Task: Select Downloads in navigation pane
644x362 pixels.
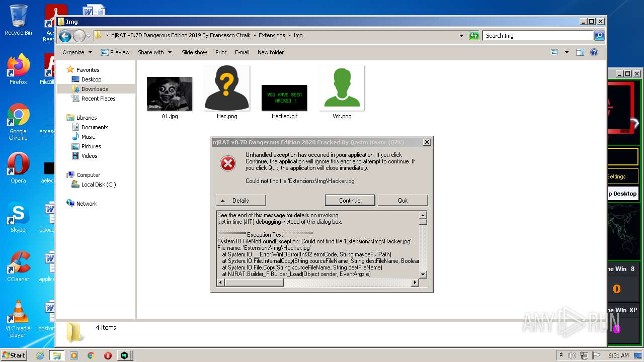Action: coord(95,89)
